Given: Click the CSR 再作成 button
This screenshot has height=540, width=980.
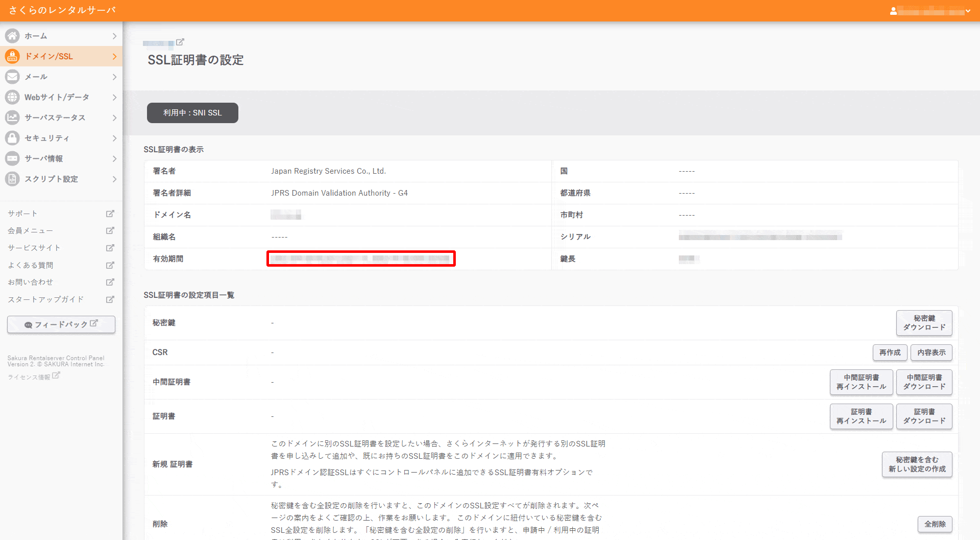Looking at the screenshot, I should point(890,353).
